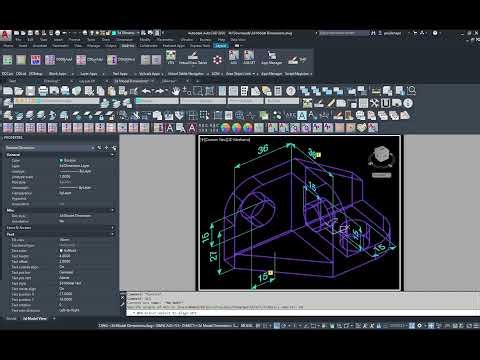
Task: Expand the Lines & Arrows section
Action: coord(112,228)
